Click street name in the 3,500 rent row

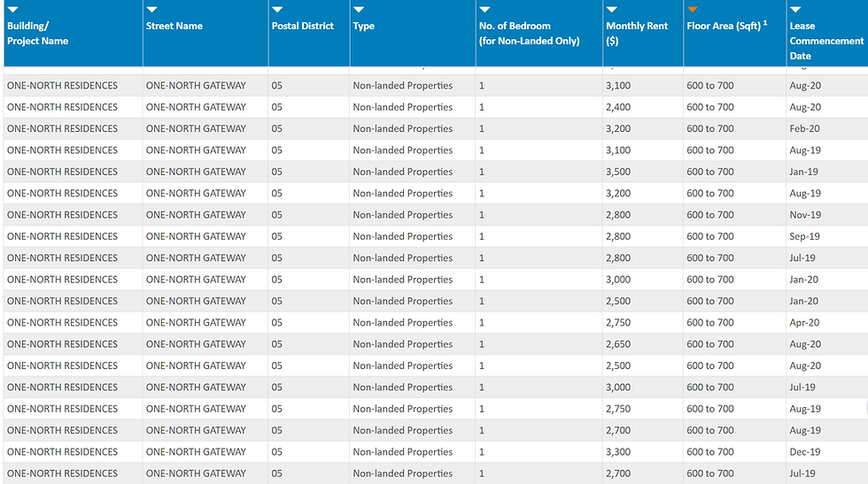click(x=196, y=172)
